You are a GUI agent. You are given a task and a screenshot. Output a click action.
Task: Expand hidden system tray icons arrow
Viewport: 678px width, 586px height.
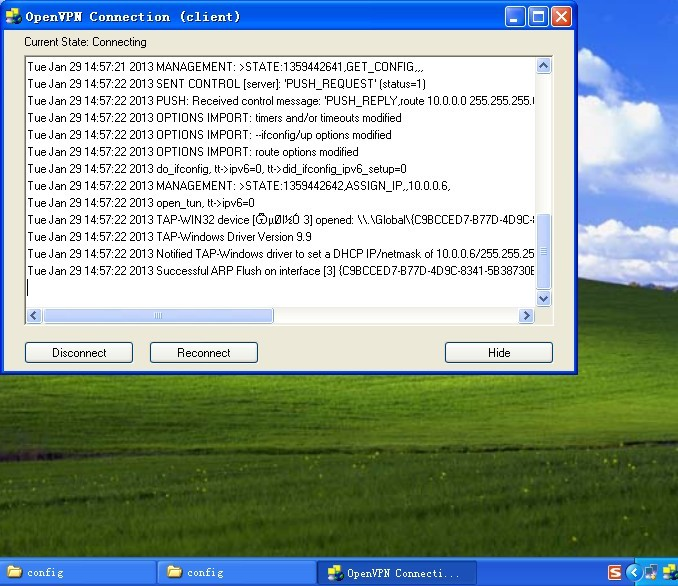pyautogui.click(x=634, y=573)
